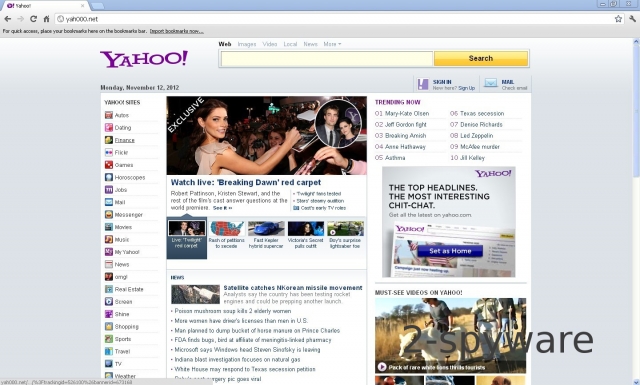640x385 pixels.
Task: Click the browser Back arrow
Action: pyautogui.click(x=7, y=19)
